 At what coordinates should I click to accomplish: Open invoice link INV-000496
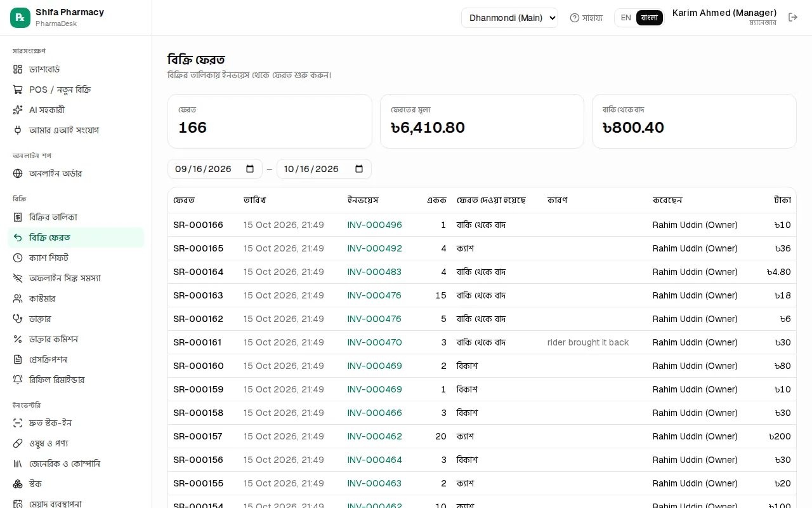[x=375, y=225]
